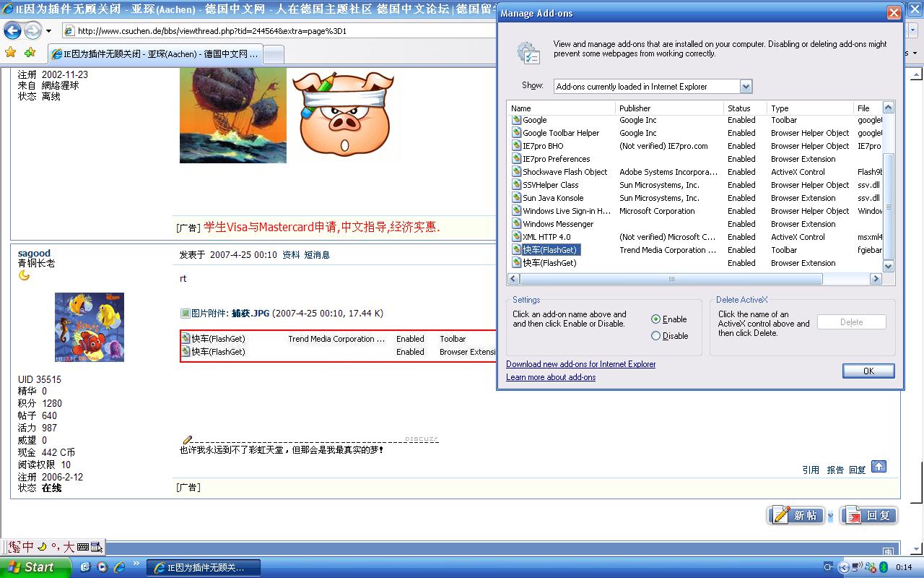Select the Enable radio button
Image resolution: width=924 pixels, height=578 pixels.
[x=655, y=319]
